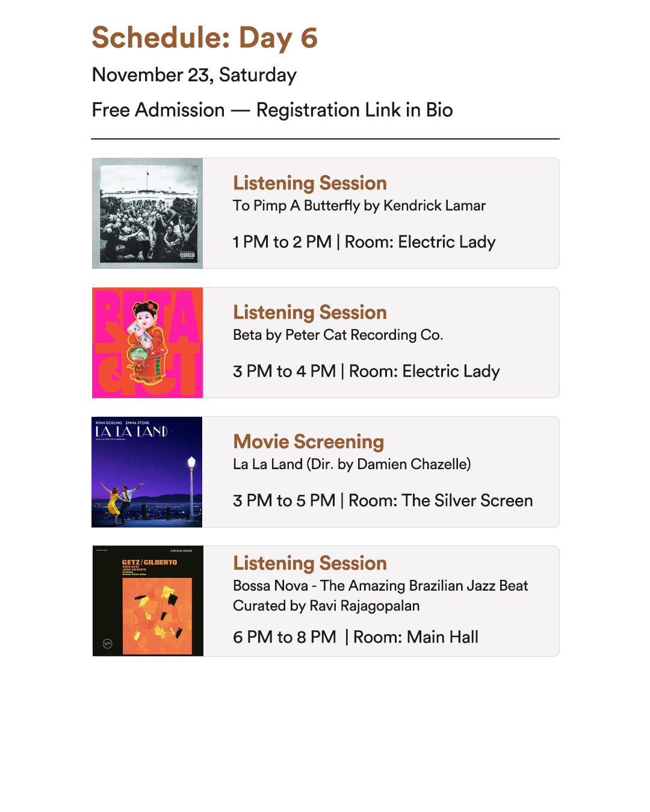Viewport: 650px width, 812px height.
Task: Select 3 PM to 4 PM Electric Lady
Action: coord(367,371)
